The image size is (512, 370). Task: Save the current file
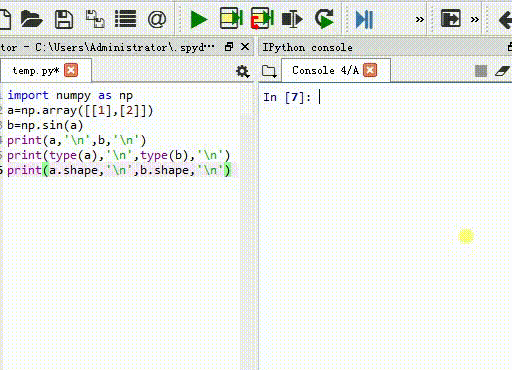pyautogui.click(x=64, y=19)
